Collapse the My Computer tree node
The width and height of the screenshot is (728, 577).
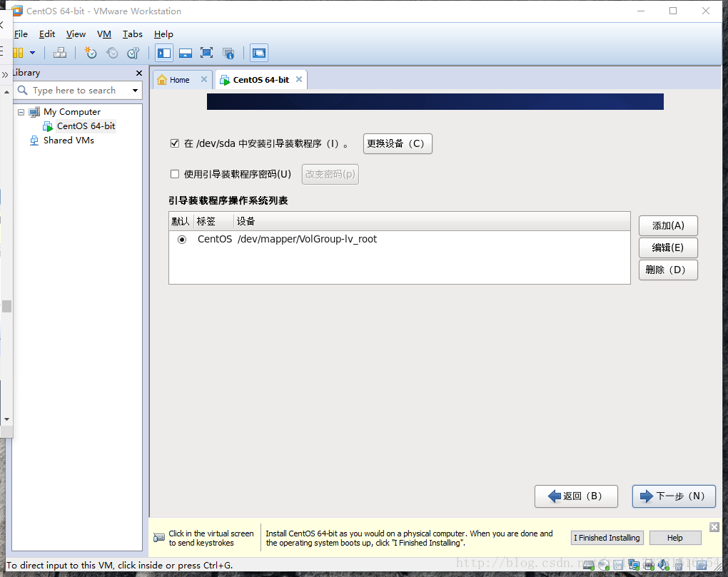click(21, 112)
